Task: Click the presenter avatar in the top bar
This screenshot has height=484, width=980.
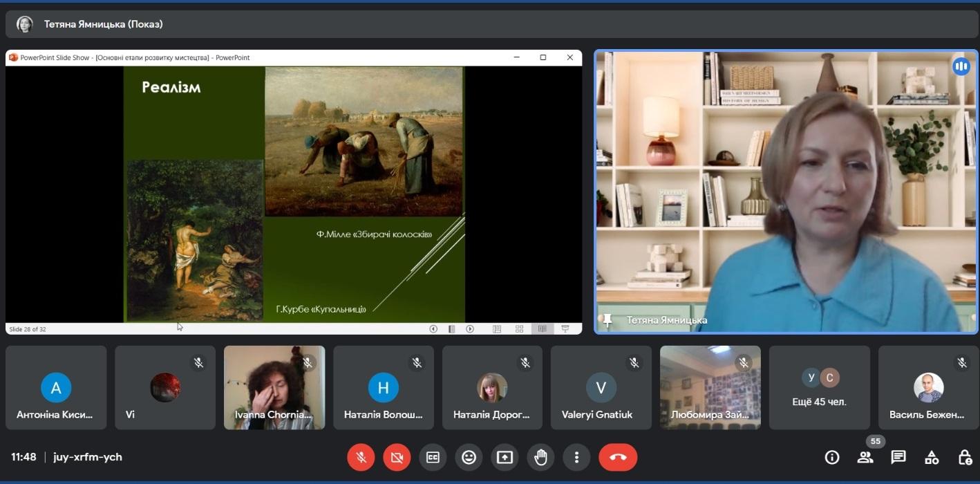Action: (25, 24)
